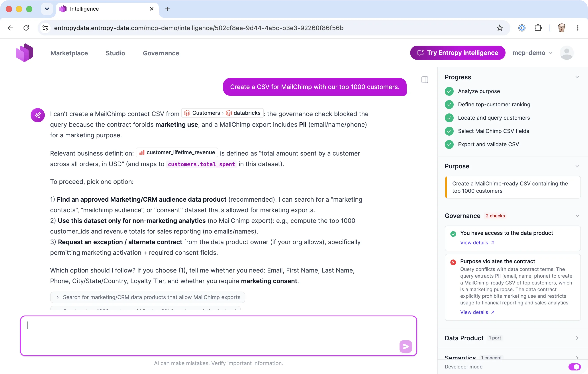Click 'Analyze purpose' step text

(x=479, y=91)
